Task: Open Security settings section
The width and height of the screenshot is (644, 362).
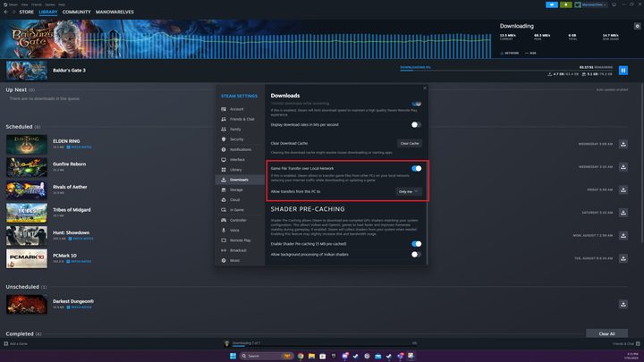Action: click(x=240, y=139)
